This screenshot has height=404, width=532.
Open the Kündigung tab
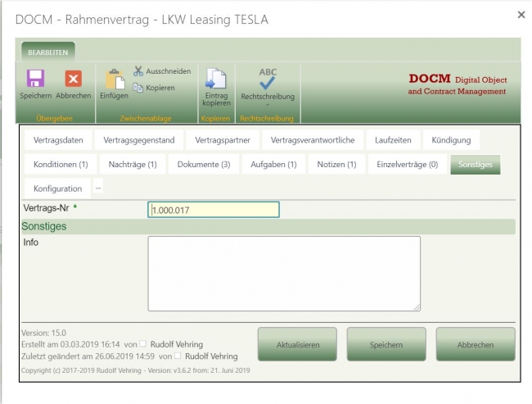click(451, 140)
